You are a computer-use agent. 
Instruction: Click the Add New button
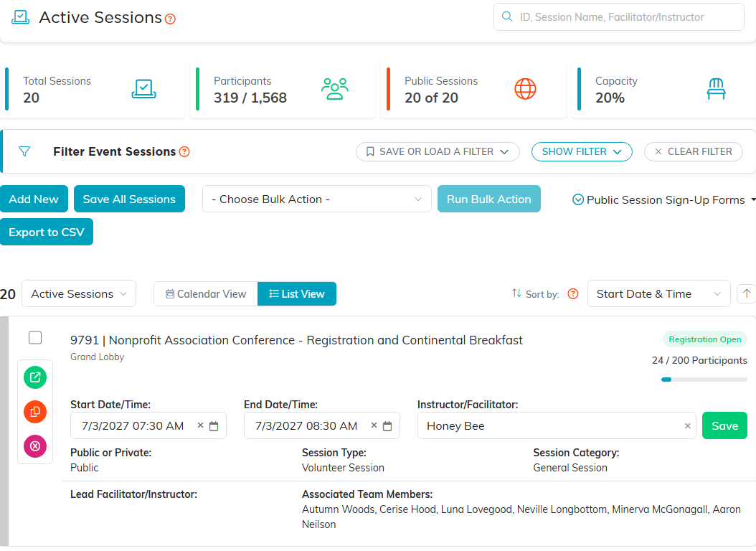34,199
